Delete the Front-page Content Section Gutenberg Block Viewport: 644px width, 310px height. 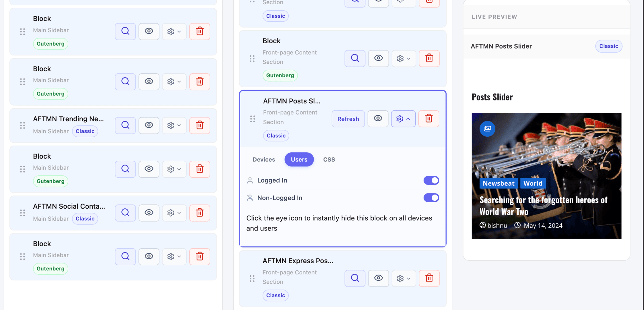click(x=429, y=59)
